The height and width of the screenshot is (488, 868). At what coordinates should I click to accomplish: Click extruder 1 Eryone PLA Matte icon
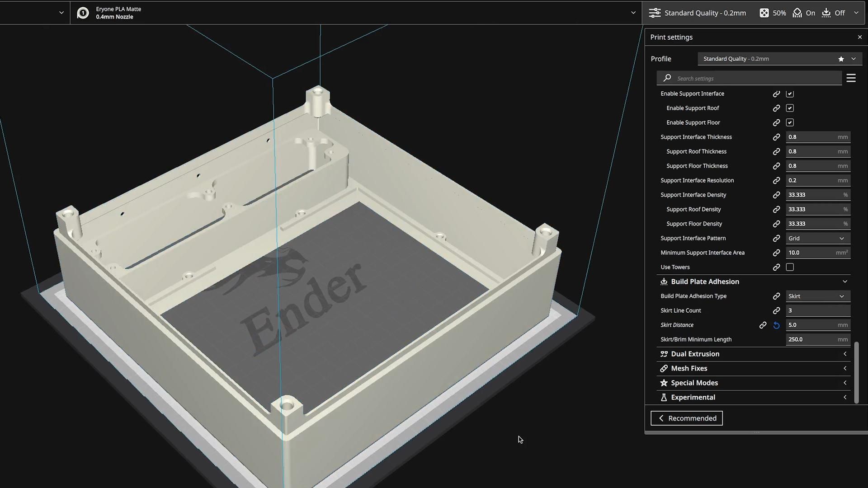coord(83,13)
